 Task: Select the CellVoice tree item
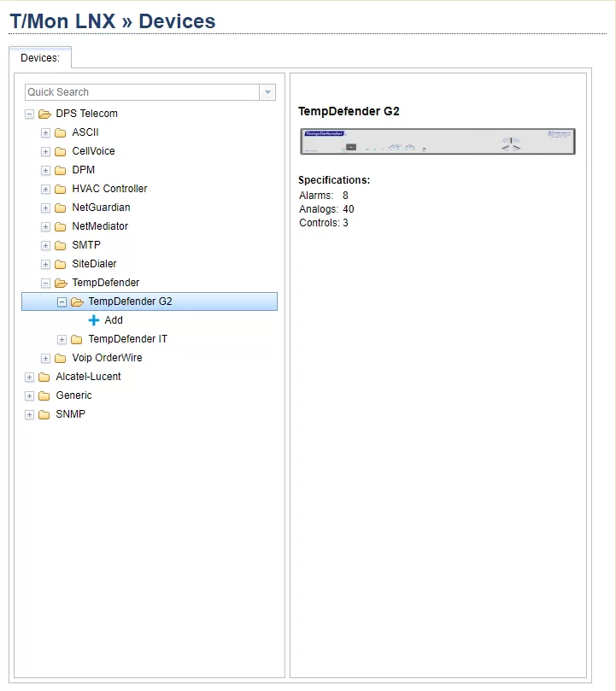click(x=93, y=151)
